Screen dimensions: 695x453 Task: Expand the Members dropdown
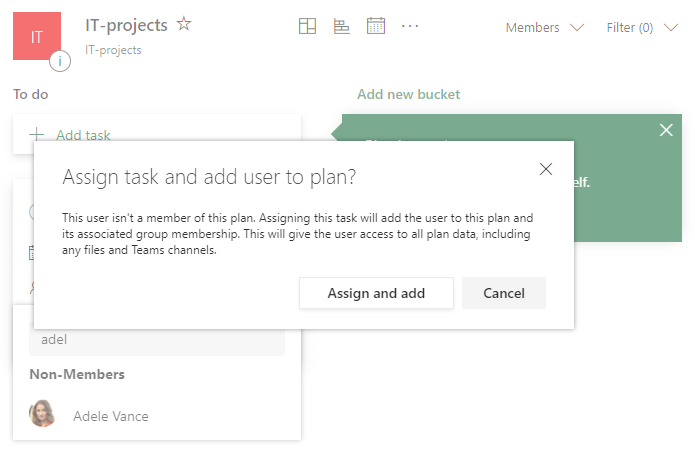(x=544, y=28)
